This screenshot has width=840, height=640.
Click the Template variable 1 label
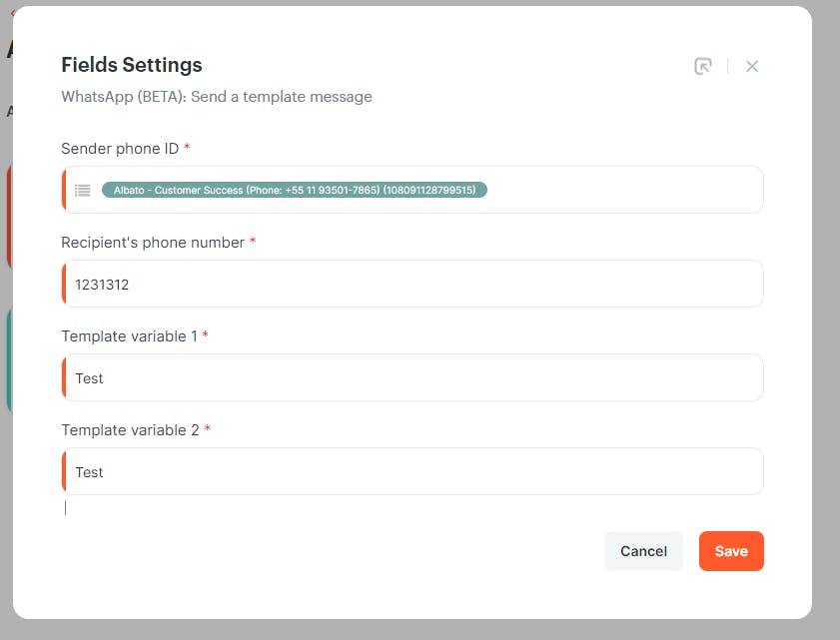coord(129,336)
